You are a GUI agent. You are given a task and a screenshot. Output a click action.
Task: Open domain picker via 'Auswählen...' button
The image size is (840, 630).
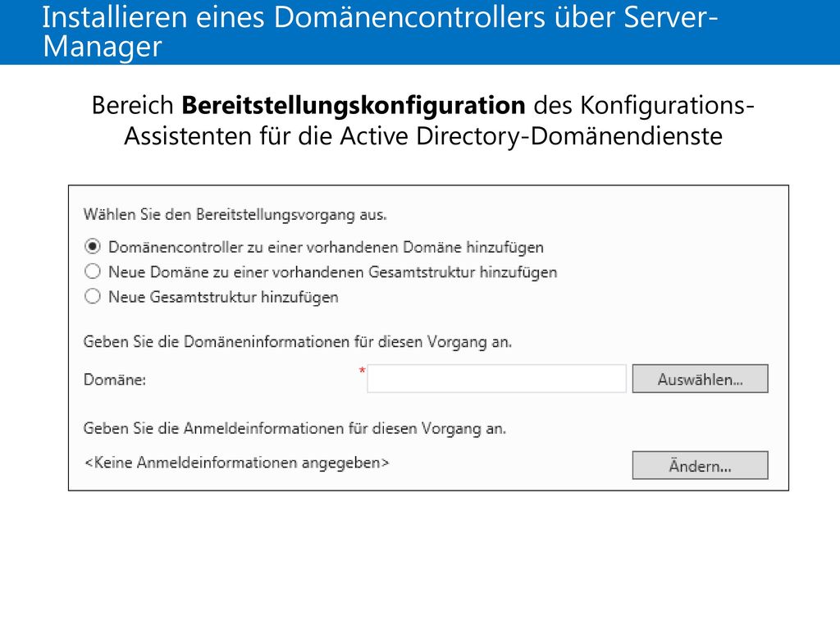click(x=701, y=379)
